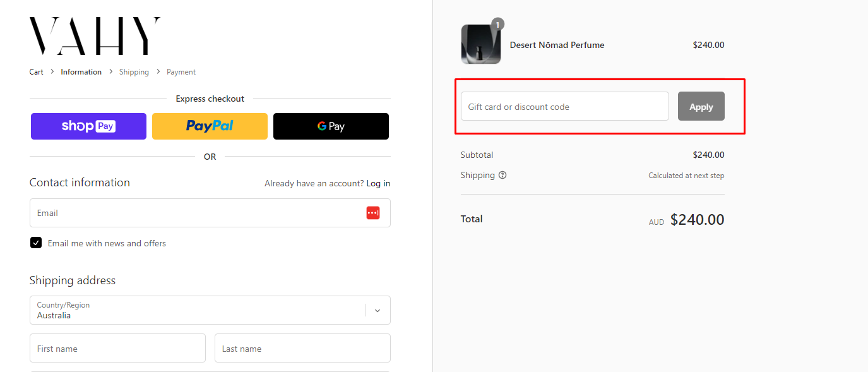Click the Log in link
Image resolution: width=868 pixels, height=372 pixels.
coord(378,183)
